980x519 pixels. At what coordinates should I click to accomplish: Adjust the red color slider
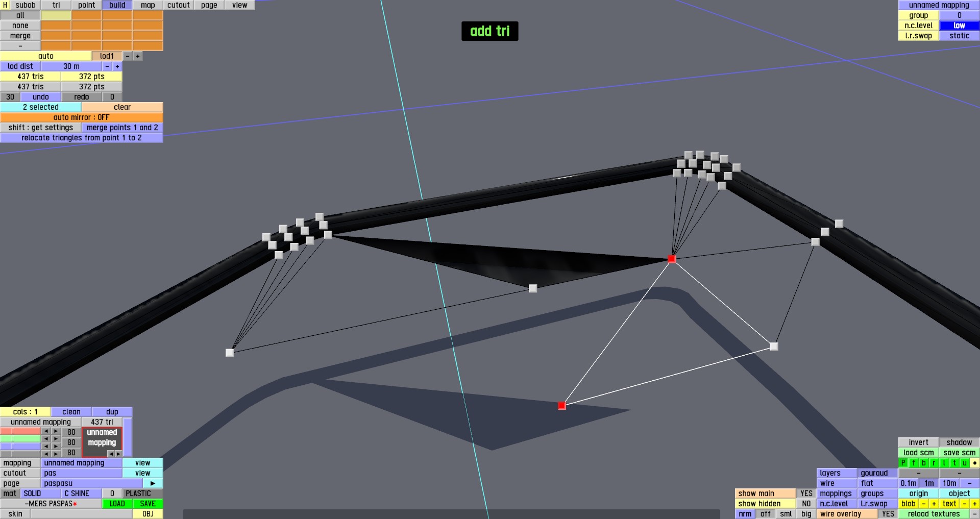20,432
